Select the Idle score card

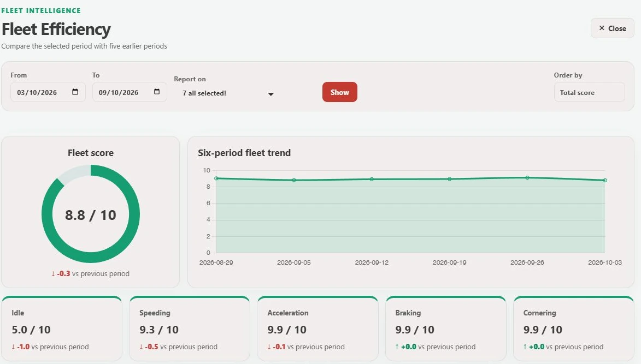coord(62,329)
